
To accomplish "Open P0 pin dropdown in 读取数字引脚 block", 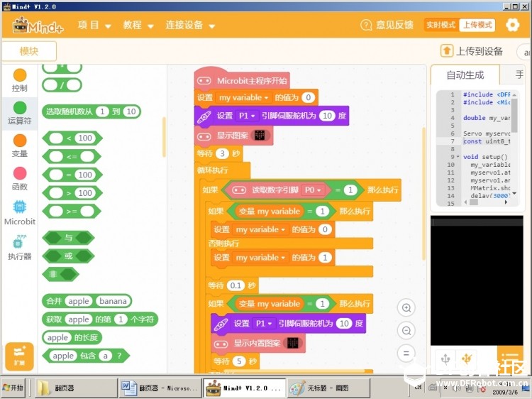I will 313,190.
